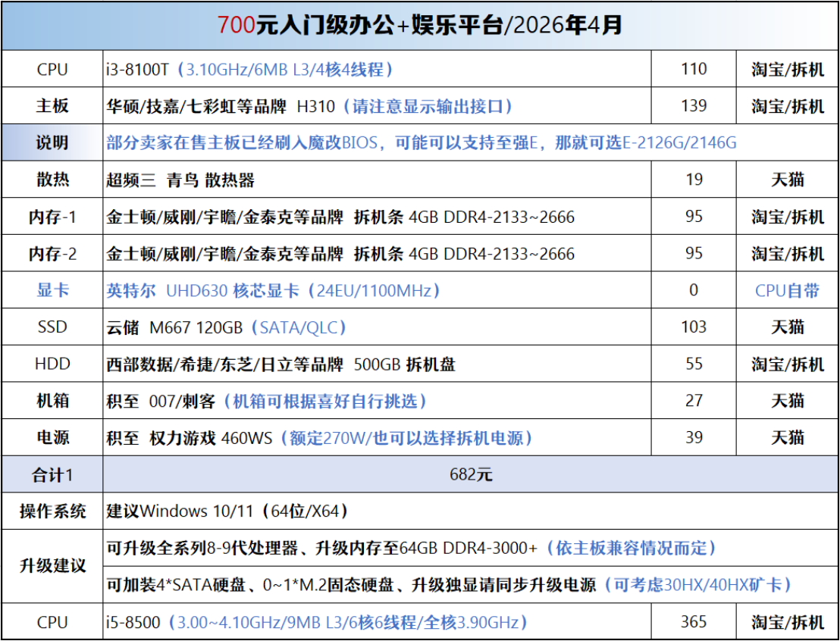Click the price 110 in the i3-8100T row
Image resolution: width=840 pixels, height=641 pixels.
click(x=694, y=69)
